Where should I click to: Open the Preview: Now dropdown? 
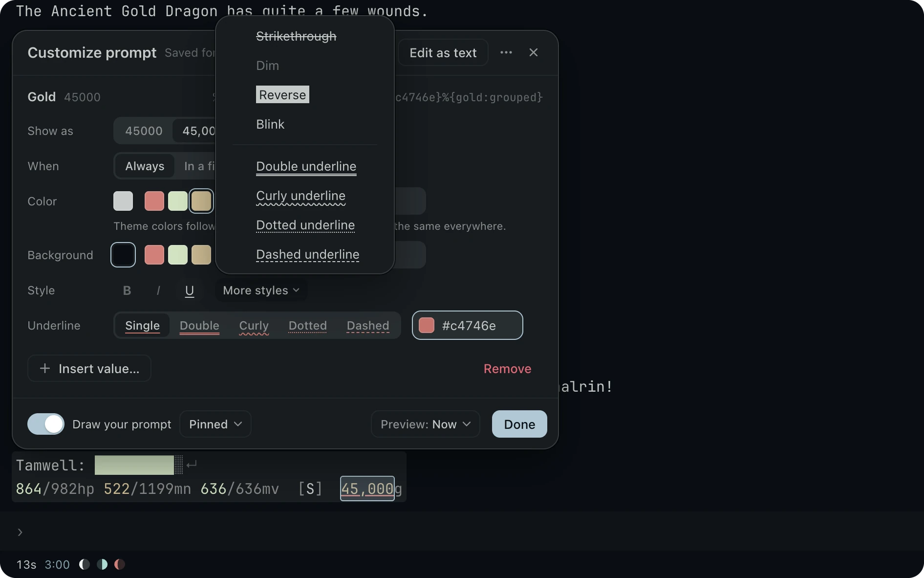[426, 424]
